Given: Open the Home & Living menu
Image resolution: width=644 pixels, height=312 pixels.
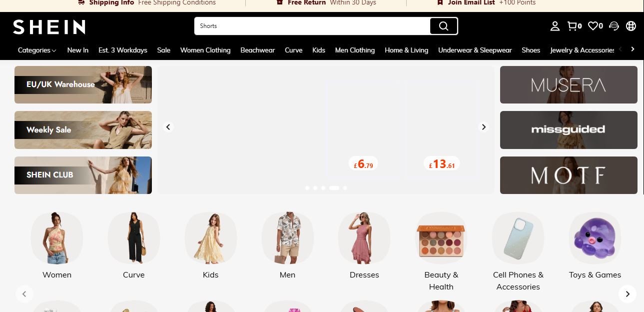Looking at the screenshot, I should (407, 50).
